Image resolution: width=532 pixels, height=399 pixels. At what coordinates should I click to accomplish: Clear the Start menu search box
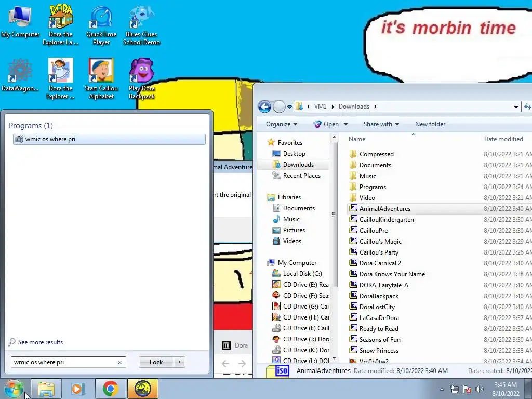(119, 362)
